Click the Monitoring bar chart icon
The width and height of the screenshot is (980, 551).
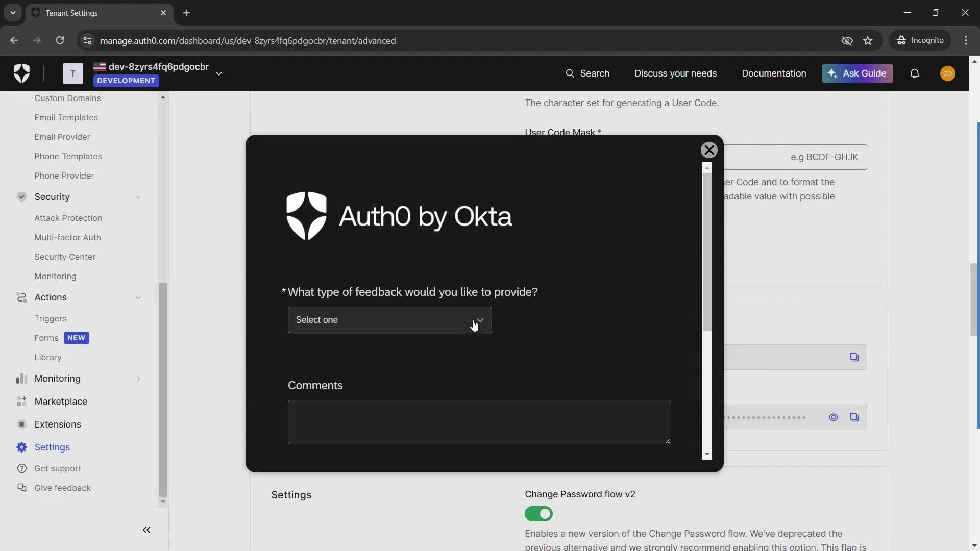(x=21, y=378)
